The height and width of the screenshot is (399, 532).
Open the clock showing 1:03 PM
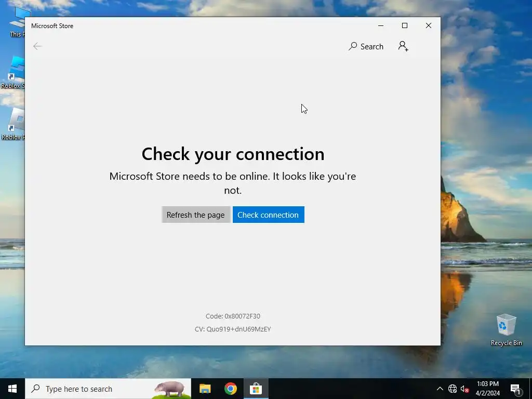[x=488, y=389]
